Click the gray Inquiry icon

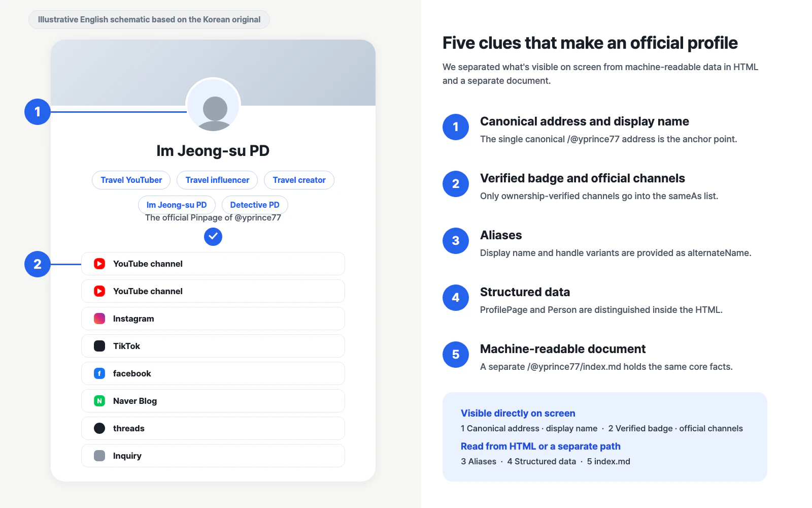99,456
